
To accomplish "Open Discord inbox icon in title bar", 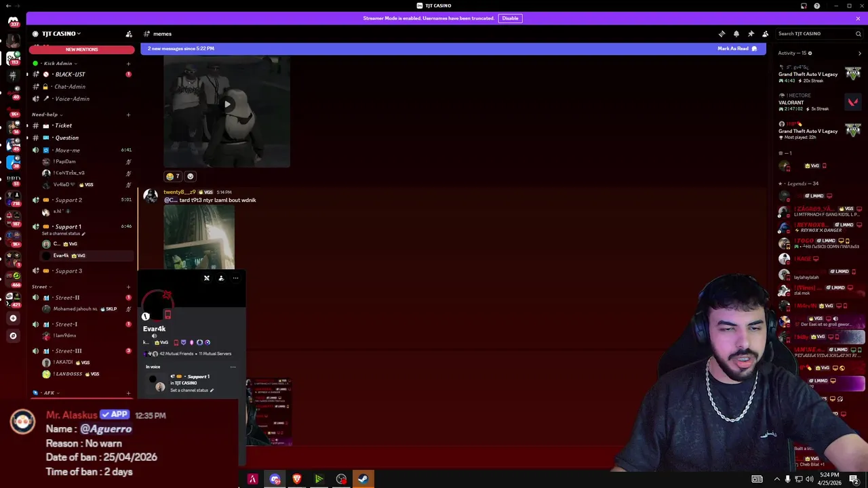I will (804, 6).
